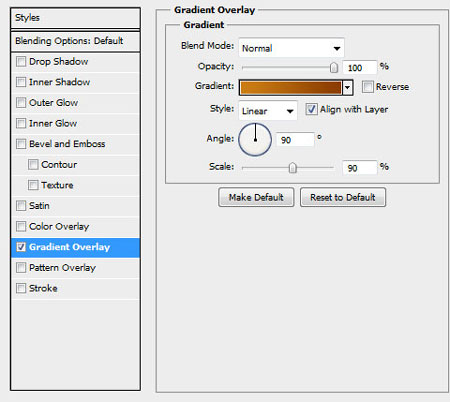The image size is (450, 402).
Task: Click the Make Default button
Action: point(256,197)
